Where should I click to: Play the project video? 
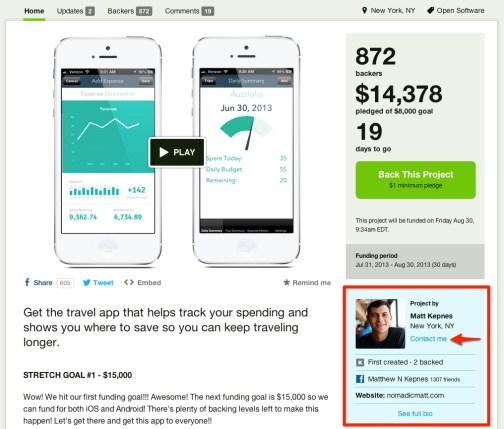point(177,152)
